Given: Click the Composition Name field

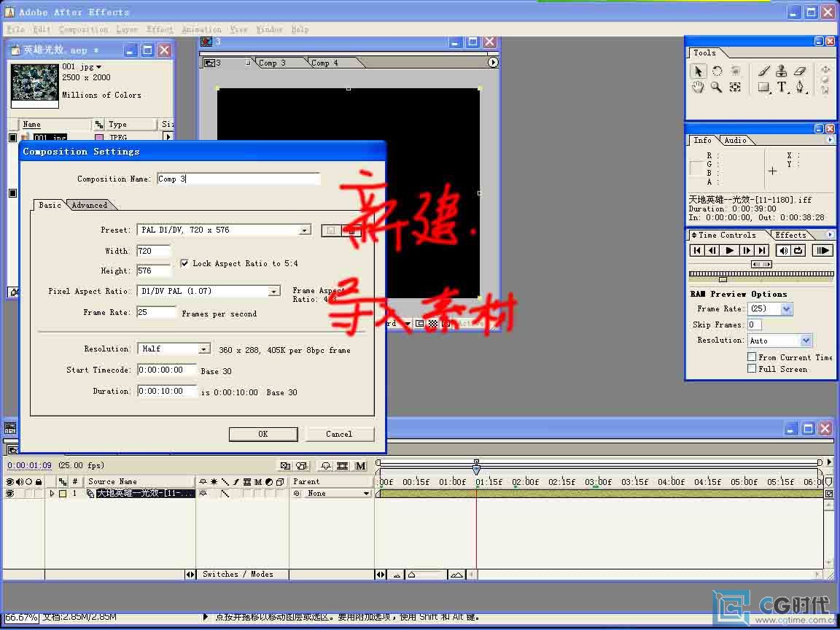Looking at the screenshot, I should point(238,179).
